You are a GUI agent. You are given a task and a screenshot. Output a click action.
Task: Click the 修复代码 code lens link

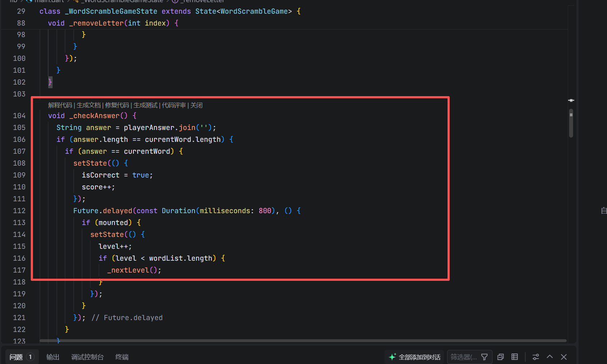click(x=117, y=105)
